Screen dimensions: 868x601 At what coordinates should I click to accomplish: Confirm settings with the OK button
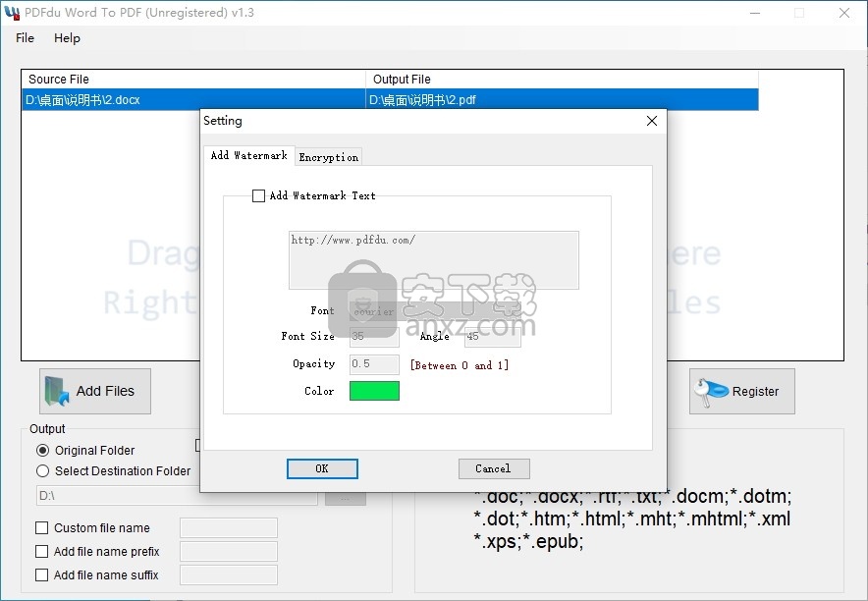(322, 468)
